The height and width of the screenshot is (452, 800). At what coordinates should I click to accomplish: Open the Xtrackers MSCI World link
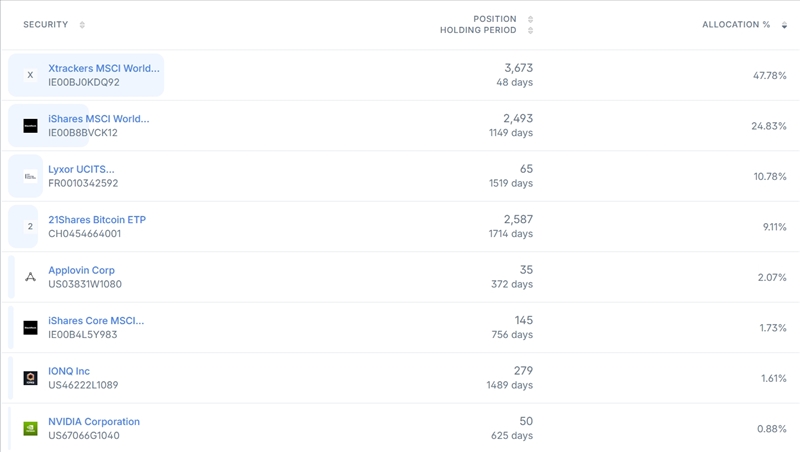[104, 68]
